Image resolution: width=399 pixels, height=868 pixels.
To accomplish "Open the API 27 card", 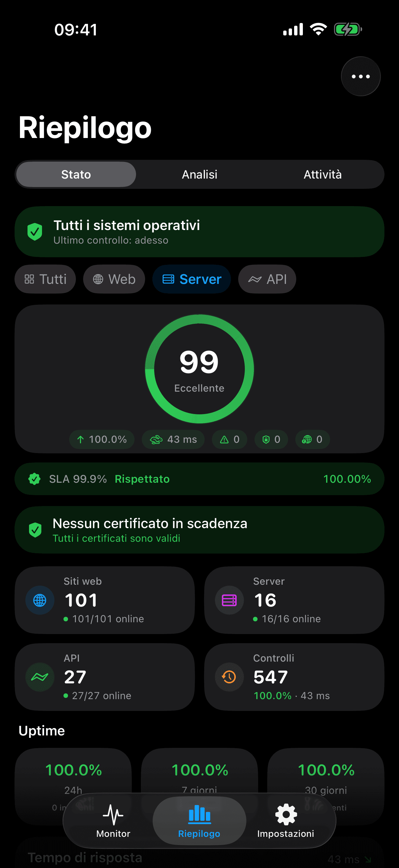I will [105, 677].
